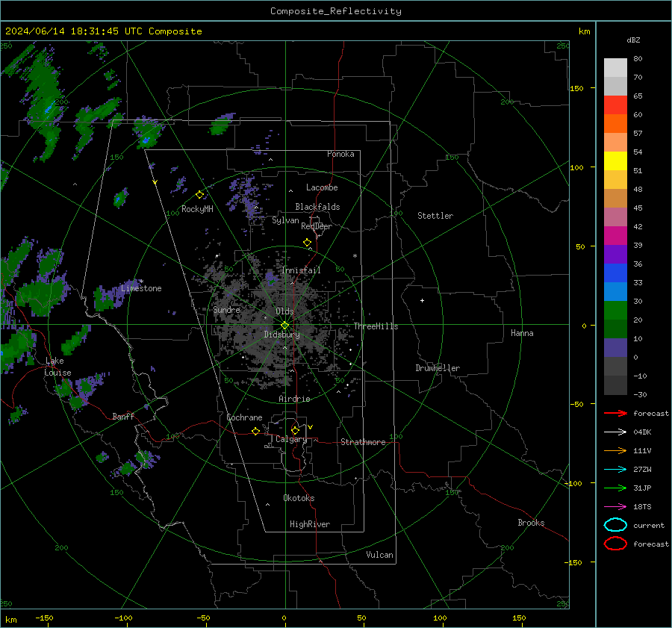This screenshot has width=672, height=628.
Task: Click the Lake Louise label
Action: 57,367
